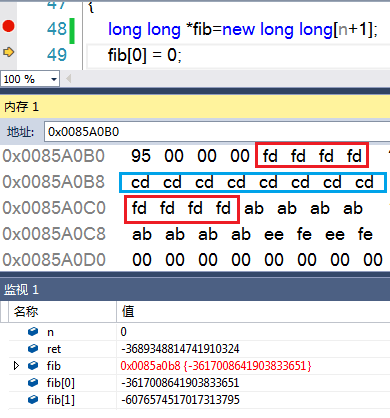The height and width of the screenshot is (418, 390).
Task: Click the blue cube icon next to n
Action: [33, 332]
